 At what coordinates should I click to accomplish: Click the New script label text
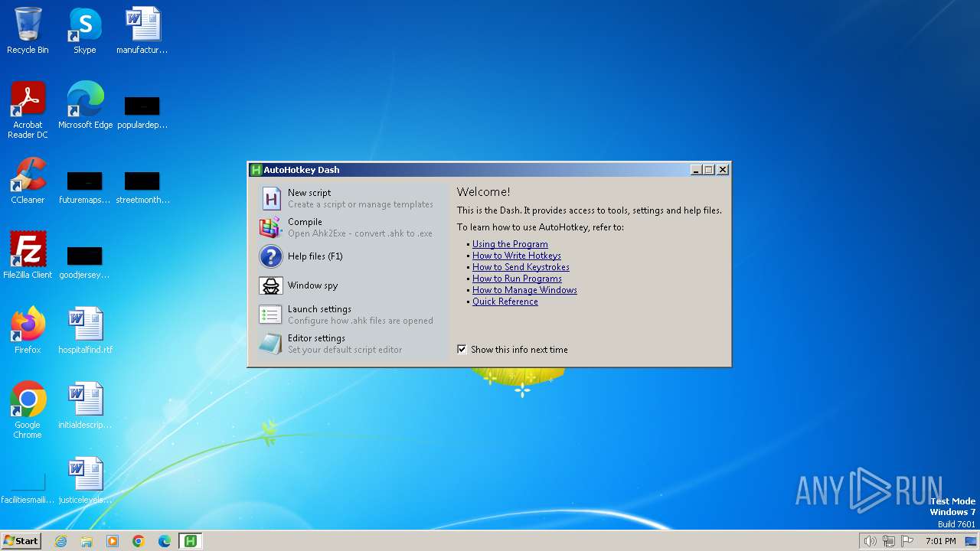309,193
